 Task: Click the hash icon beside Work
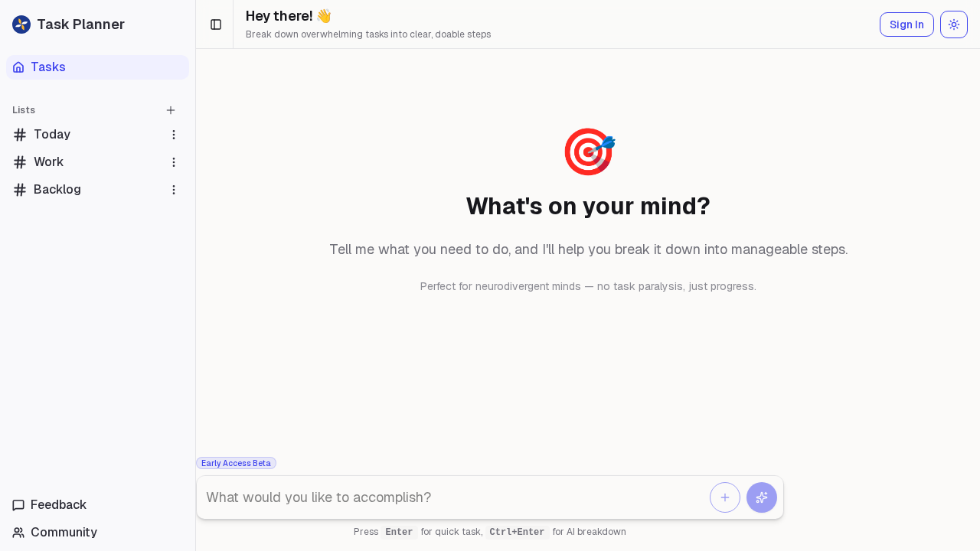pos(19,161)
